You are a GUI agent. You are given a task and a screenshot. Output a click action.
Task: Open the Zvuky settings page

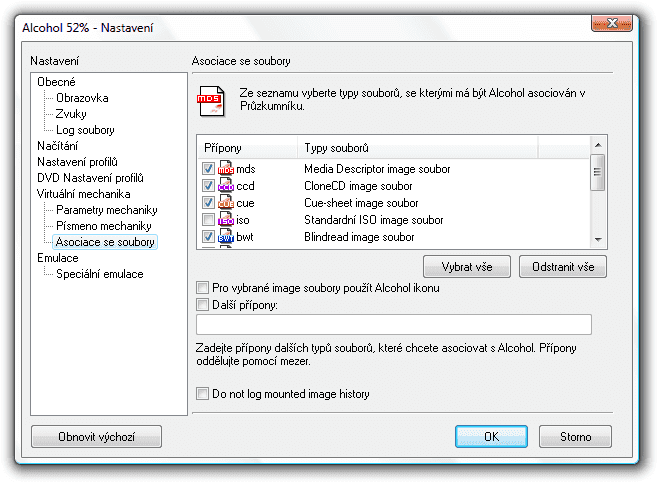coord(71,114)
